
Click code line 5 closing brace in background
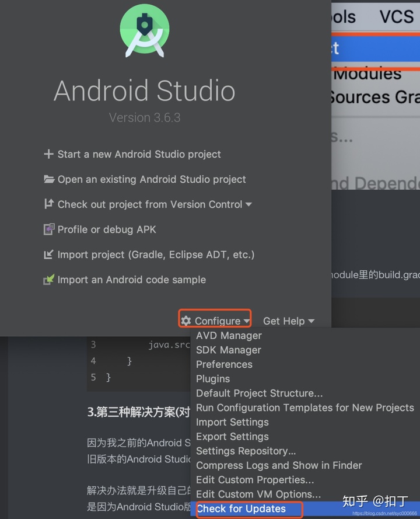[108, 377]
